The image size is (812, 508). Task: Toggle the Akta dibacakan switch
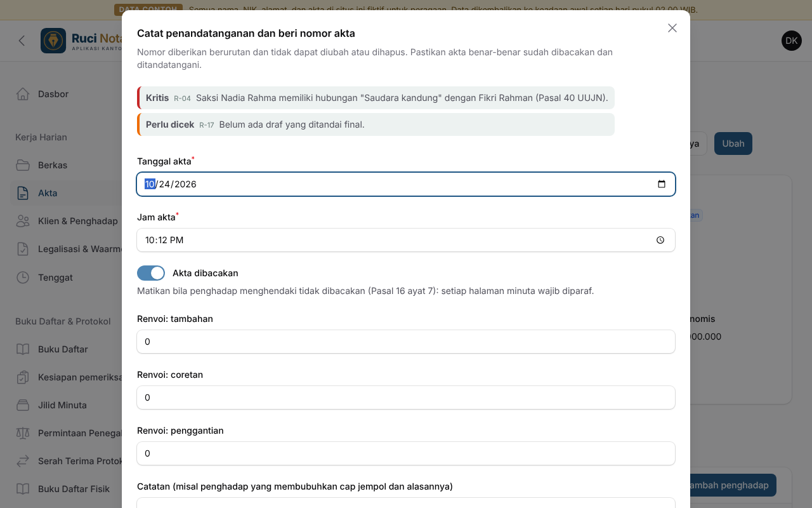click(x=151, y=273)
